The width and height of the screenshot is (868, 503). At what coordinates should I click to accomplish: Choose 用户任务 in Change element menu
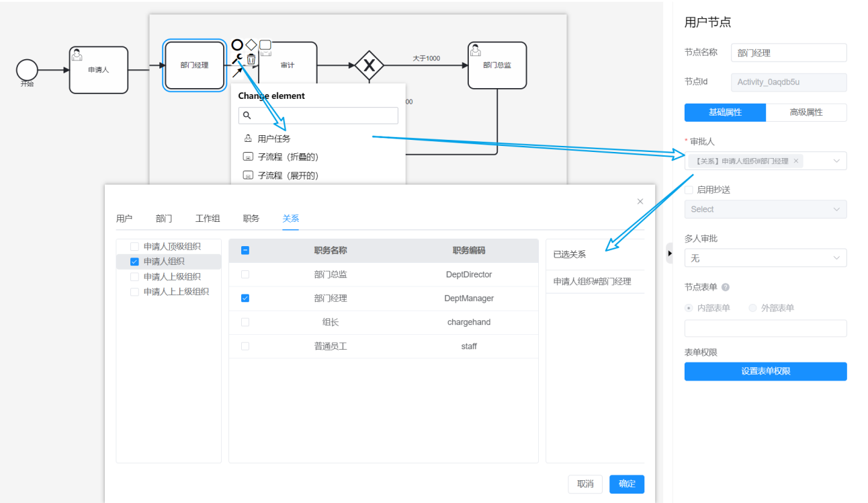273,139
